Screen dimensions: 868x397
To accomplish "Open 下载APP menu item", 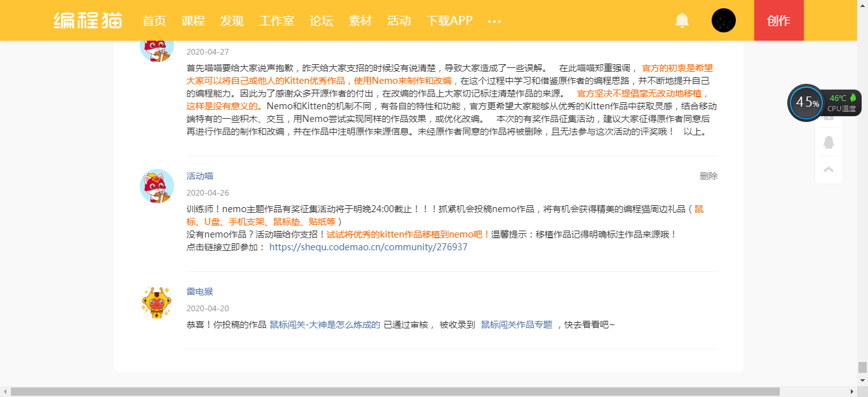I will (x=449, y=20).
